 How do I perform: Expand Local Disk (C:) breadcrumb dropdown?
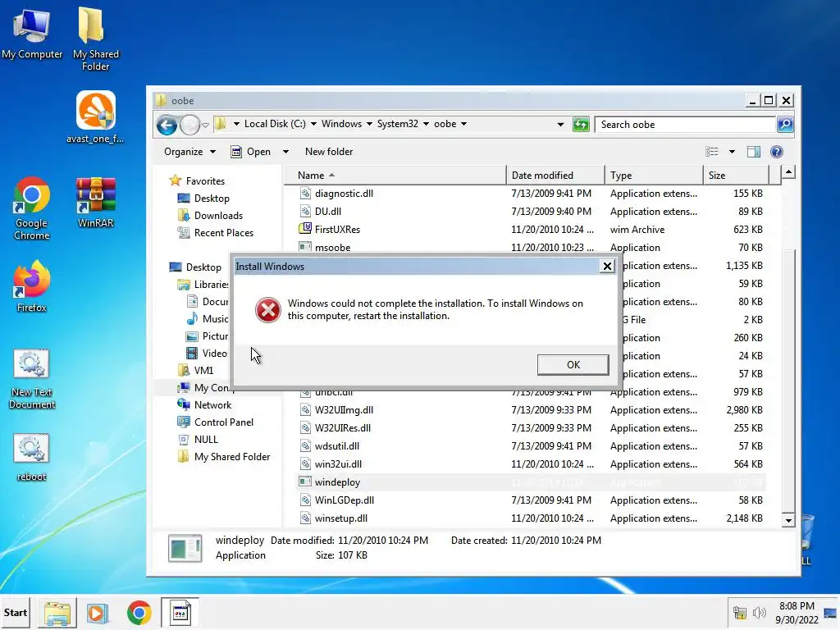(x=314, y=125)
